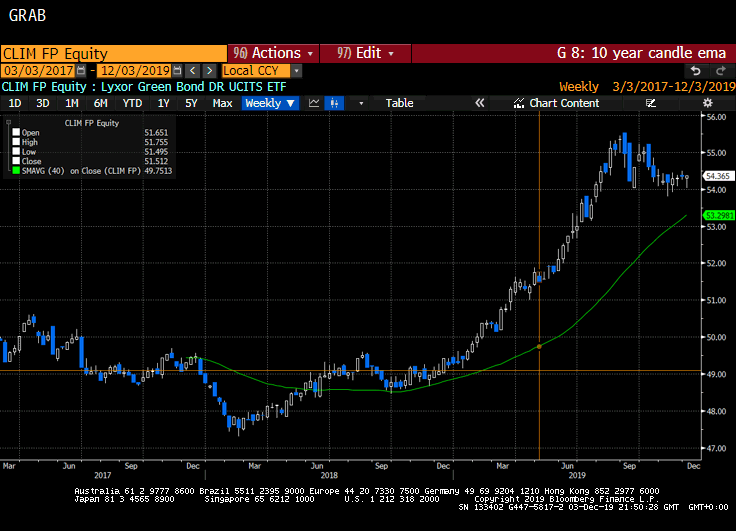Step date range backward with left arrow
736x531 pixels.
[192, 71]
